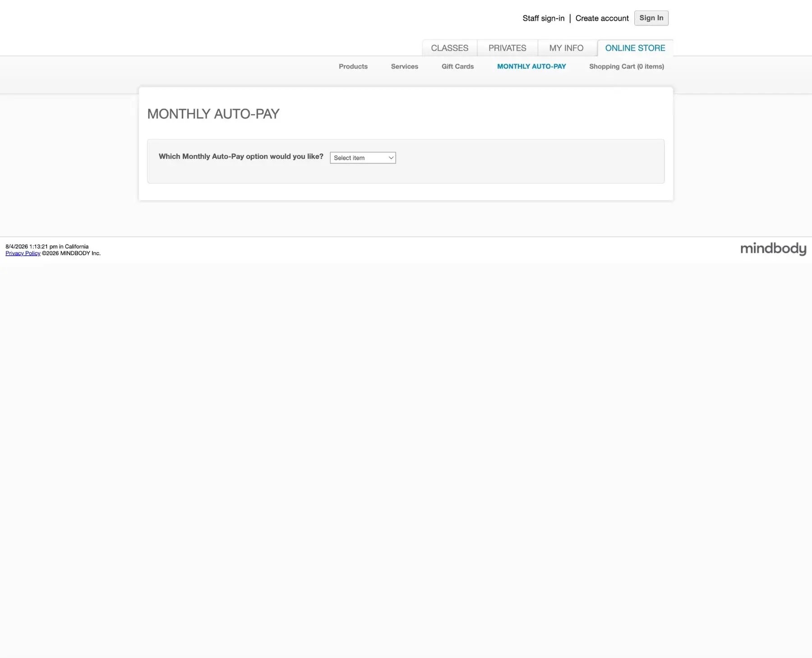Open the Privacy Policy link

pos(23,253)
